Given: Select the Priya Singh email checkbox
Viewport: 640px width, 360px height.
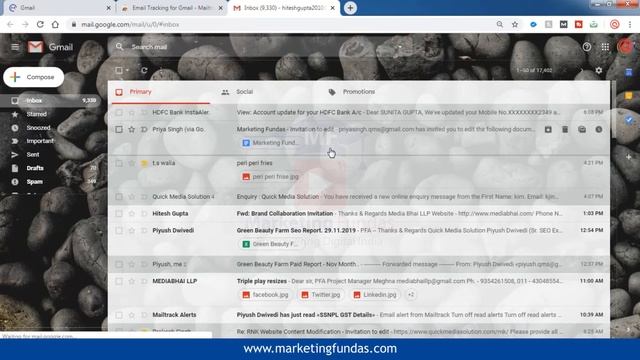Looking at the screenshot, I should pos(119,129).
